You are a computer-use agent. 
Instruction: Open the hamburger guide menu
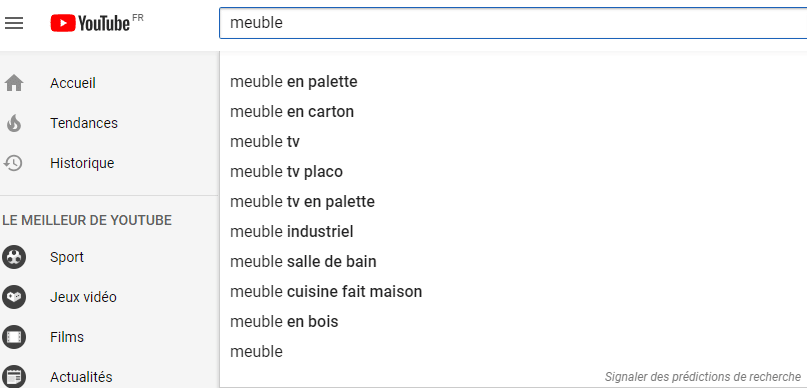(x=13, y=23)
